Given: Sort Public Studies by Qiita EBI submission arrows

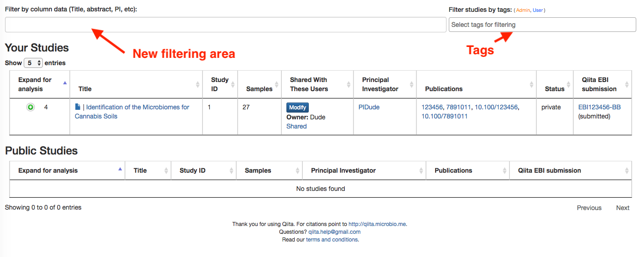Looking at the screenshot, I should coord(627,170).
